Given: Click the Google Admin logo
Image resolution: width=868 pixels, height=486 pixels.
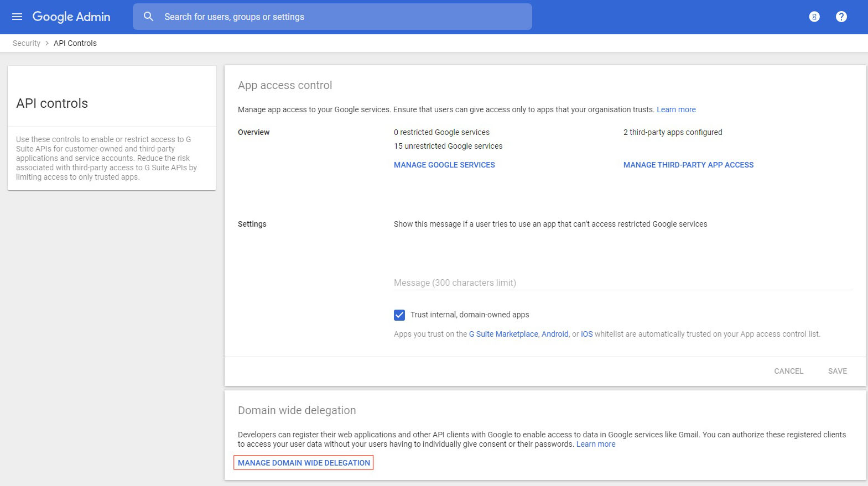Looking at the screenshot, I should (71, 17).
